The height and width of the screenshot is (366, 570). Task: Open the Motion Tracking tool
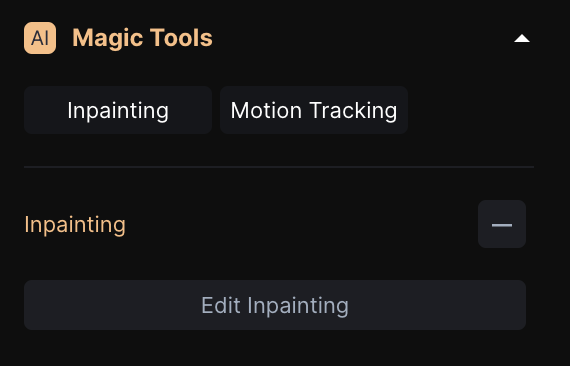click(x=314, y=110)
